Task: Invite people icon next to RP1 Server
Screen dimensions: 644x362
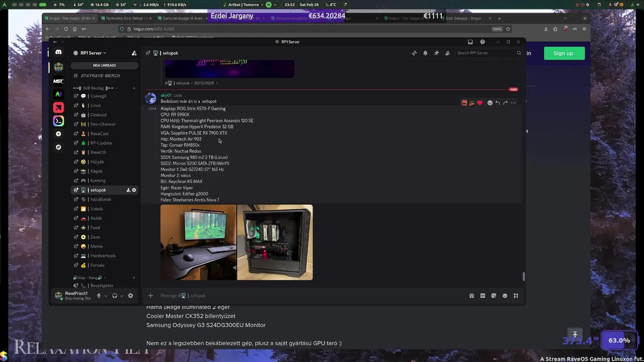Action: (134, 53)
